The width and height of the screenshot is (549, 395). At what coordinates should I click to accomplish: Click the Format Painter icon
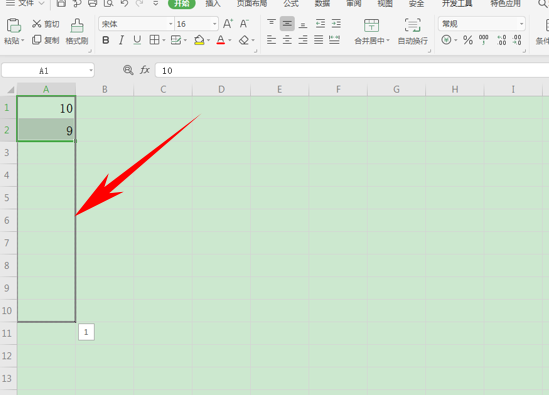coord(77,26)
